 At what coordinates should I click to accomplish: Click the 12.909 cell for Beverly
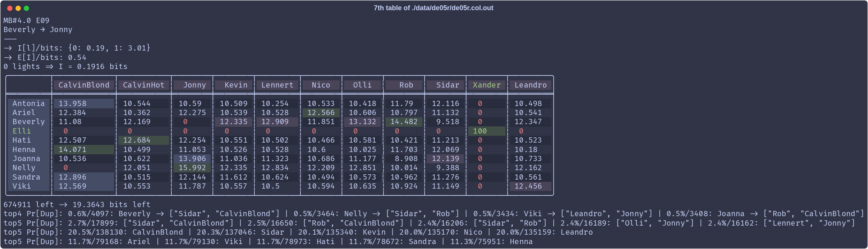click(x=277, y=122)
